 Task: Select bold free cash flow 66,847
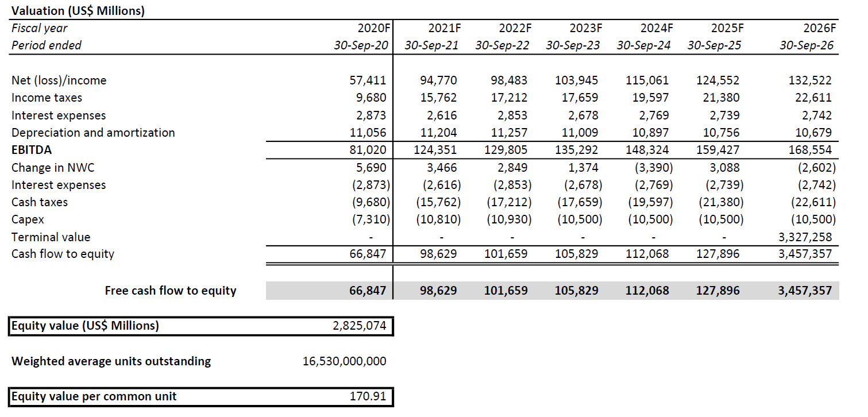[x=368, y=291]
